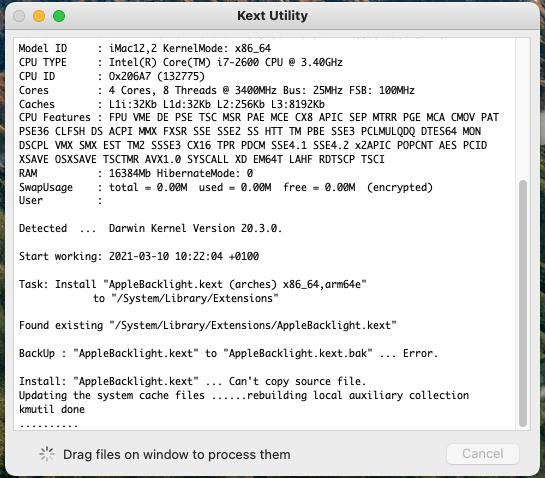Click the BackUp Error log line
The height and width of the screenshot is (478, 545).
(228, 353)
